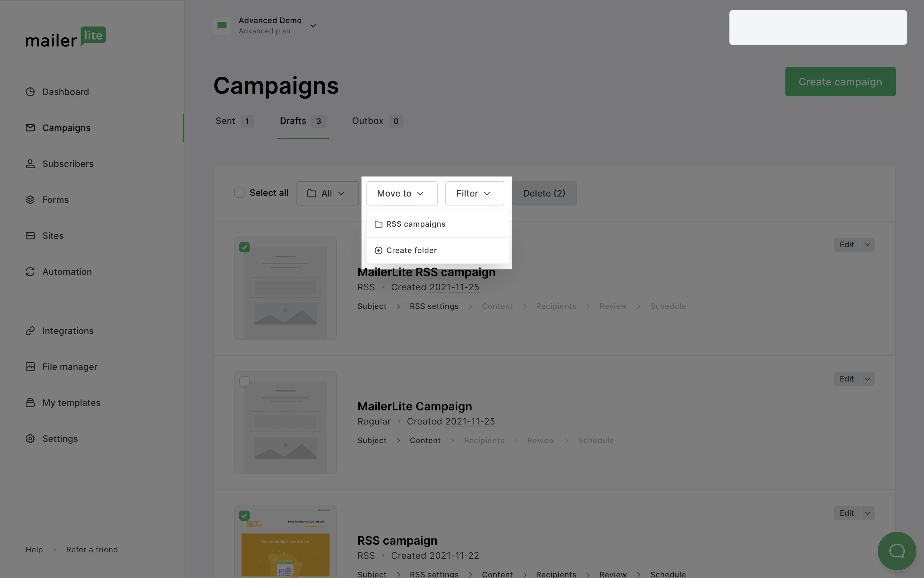Click the Integrations link icon

30,331
